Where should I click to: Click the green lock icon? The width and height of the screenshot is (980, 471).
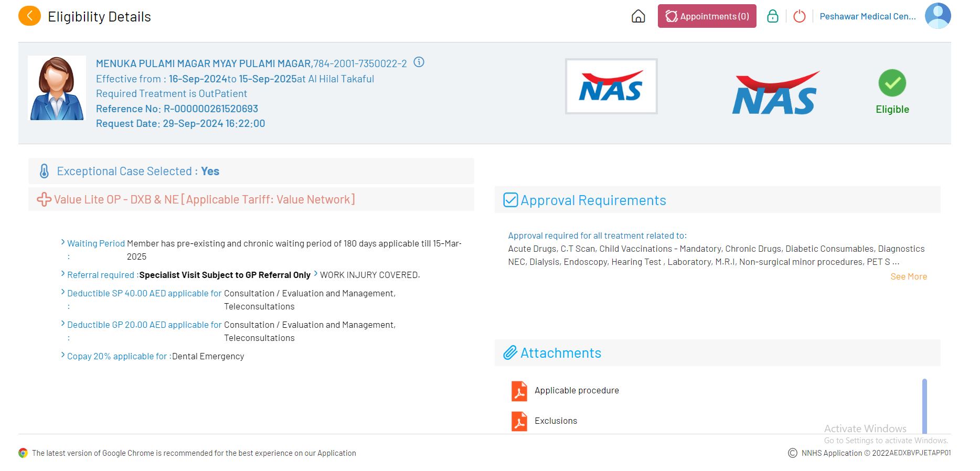pyautogui.click(x=772, y=16)
